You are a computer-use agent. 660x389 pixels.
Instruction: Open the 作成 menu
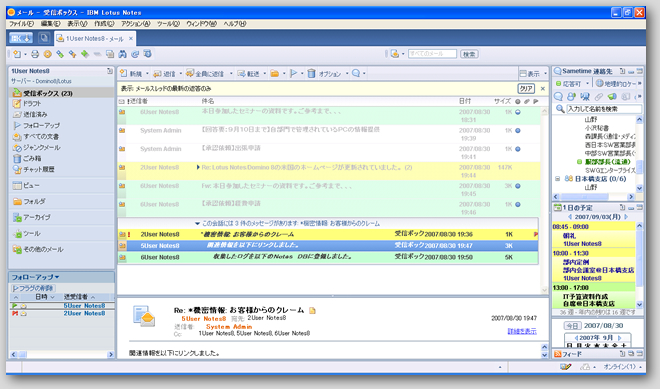pyautogui.click(x=104, y=24)
